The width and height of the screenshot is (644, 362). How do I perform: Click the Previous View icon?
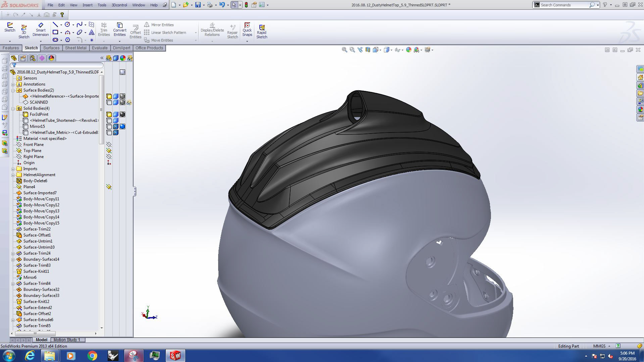tap(360, 50)
